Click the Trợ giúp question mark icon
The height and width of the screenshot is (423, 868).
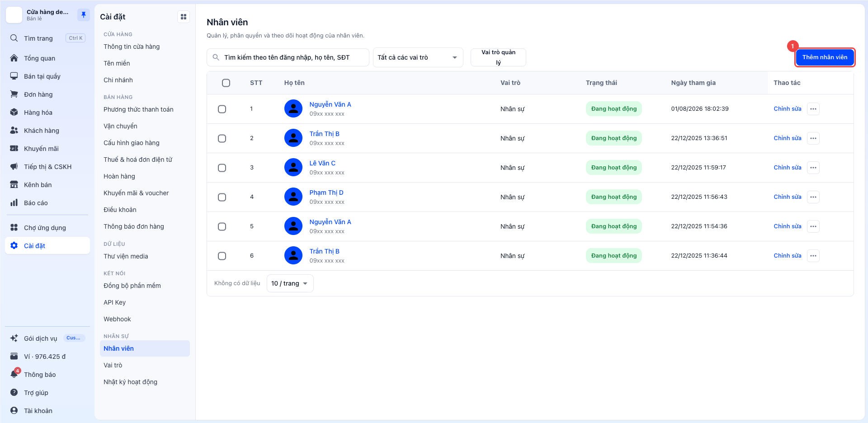14,392
